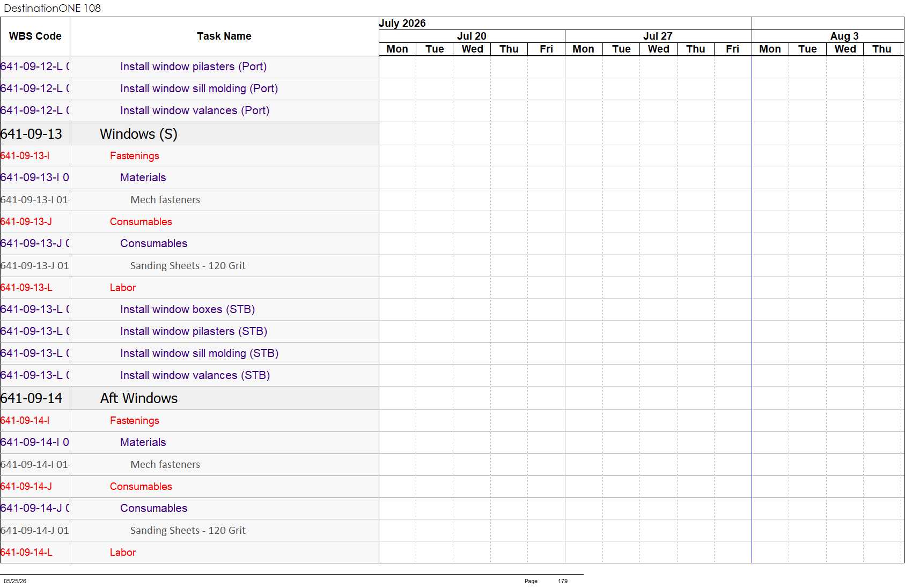The width and height of the screenshot is (905, 588).
Task: Click the WBS Code column header
Action: (35, 36)
